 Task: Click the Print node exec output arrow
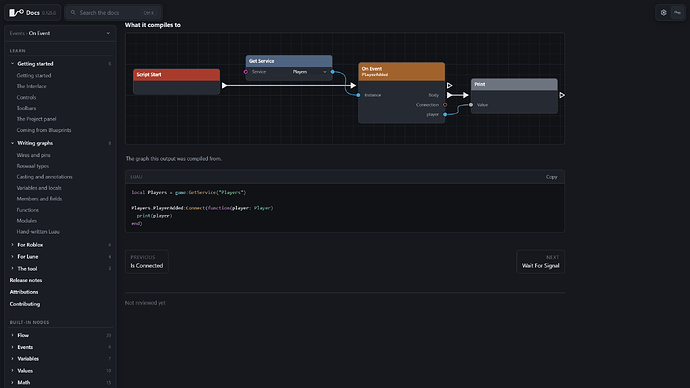(562, 95)
